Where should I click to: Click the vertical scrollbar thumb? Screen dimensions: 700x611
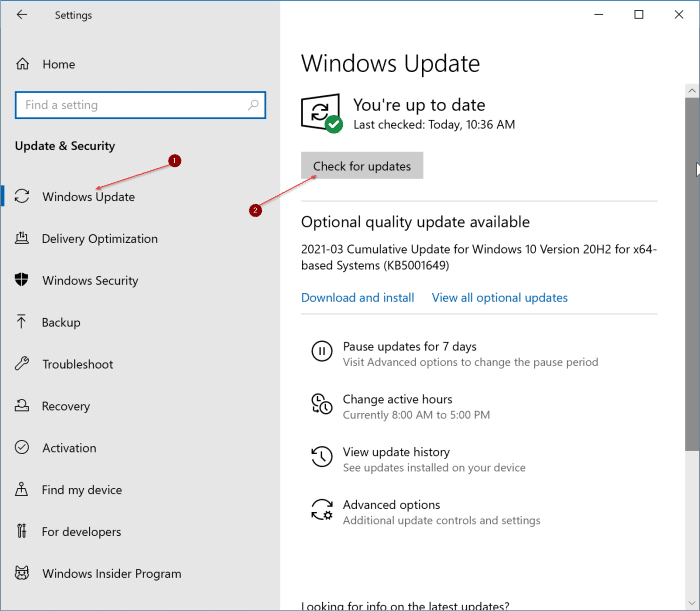(x=692, y=274)
